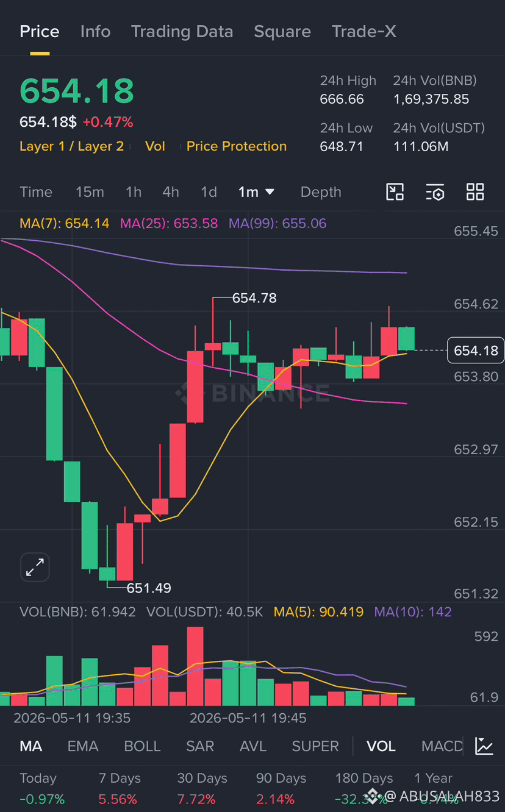Toggle the EMA indicator
The image size is (505, 812).
coord(83,746)
